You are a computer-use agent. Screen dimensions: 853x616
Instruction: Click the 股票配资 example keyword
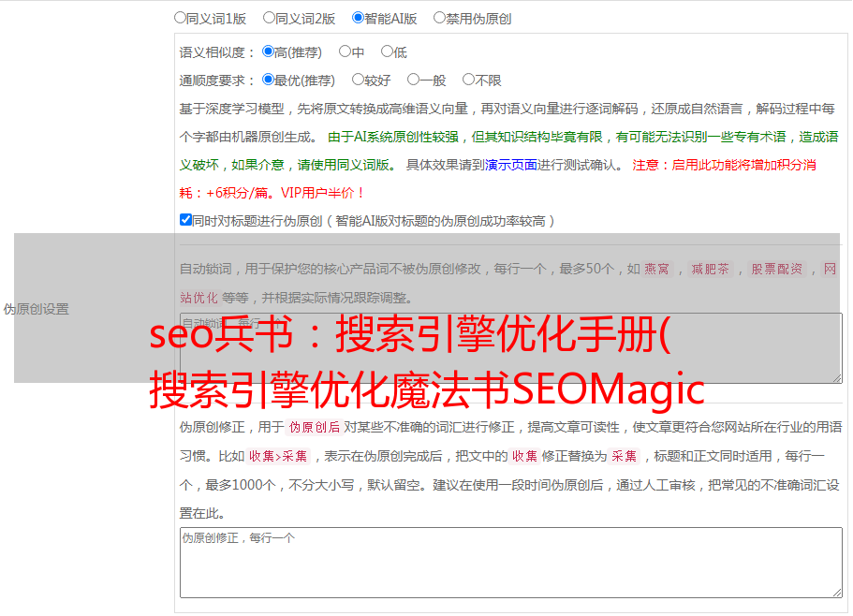tap(777, 269)
